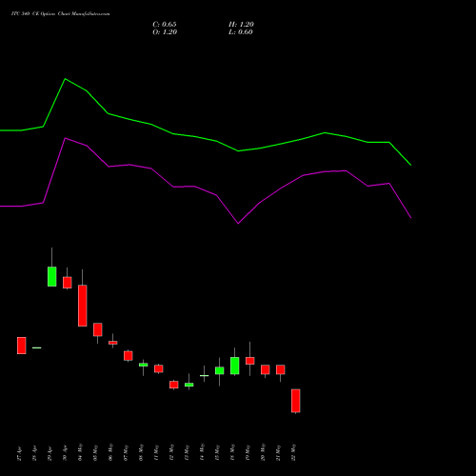Select the 30 Apr date label
Viewport: 476px width, 476px height.
click(66, 453)
